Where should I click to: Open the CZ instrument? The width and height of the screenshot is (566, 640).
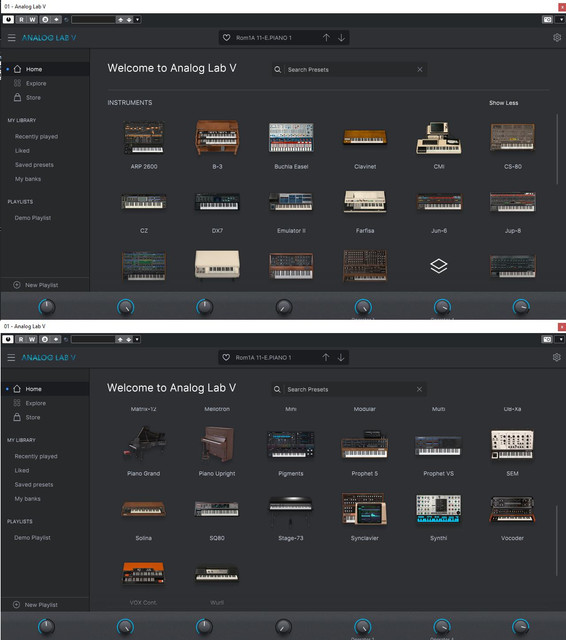(144, 202)
